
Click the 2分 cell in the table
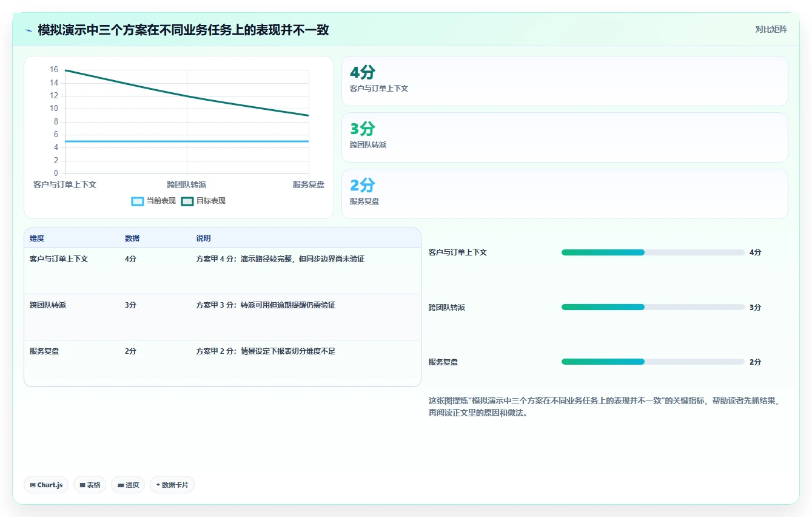tap(130, 351)
